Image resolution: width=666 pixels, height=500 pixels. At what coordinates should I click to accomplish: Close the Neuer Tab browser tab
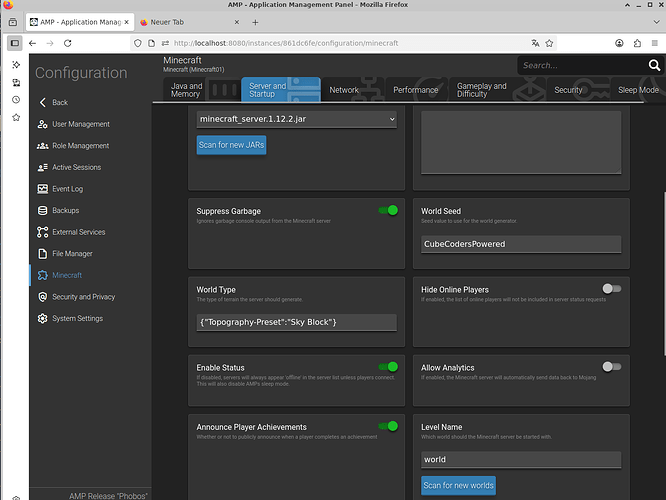coord(237,22)
